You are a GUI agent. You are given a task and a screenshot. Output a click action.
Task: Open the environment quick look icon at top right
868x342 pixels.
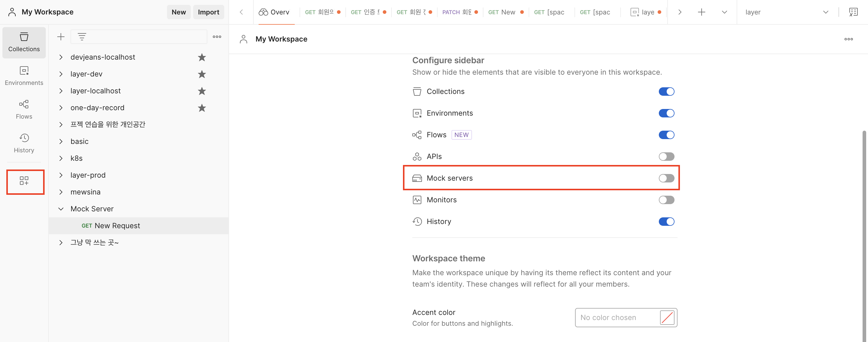(853, 12)
